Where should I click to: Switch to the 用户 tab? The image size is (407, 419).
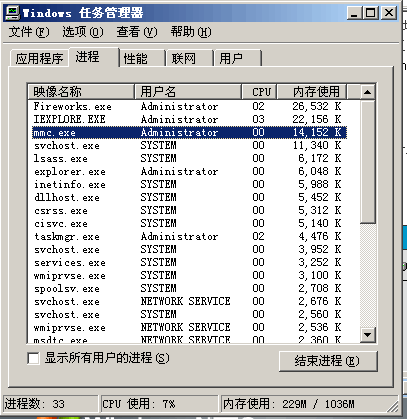point(238,58)
